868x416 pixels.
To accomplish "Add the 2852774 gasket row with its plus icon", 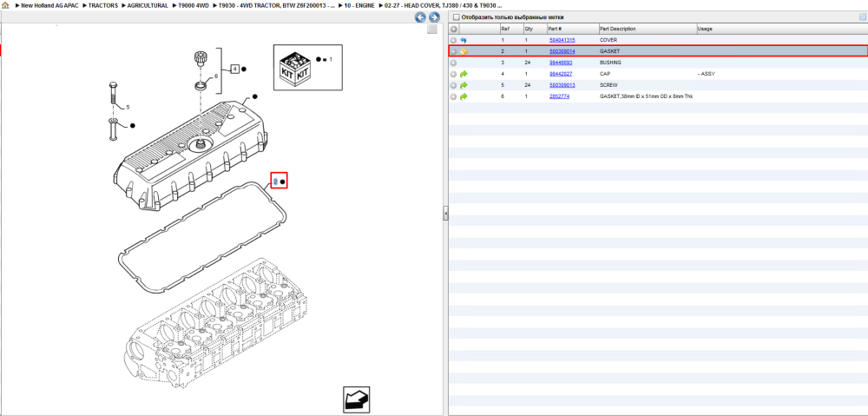I will point(453,96).
